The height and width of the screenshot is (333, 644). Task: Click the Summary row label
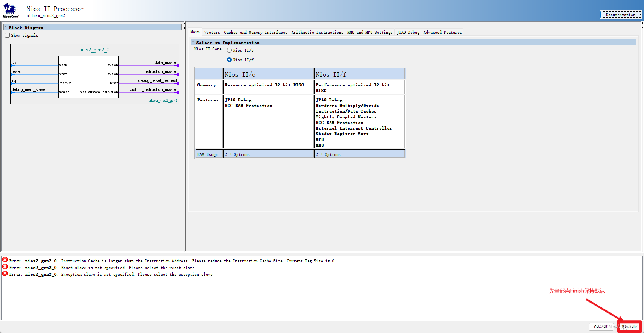[207, 85]
